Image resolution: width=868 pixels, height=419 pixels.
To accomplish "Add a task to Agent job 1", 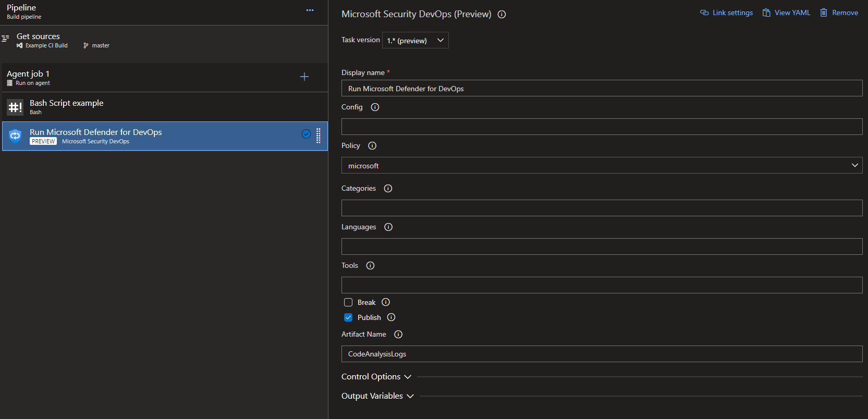I will [x=304, y=77].
